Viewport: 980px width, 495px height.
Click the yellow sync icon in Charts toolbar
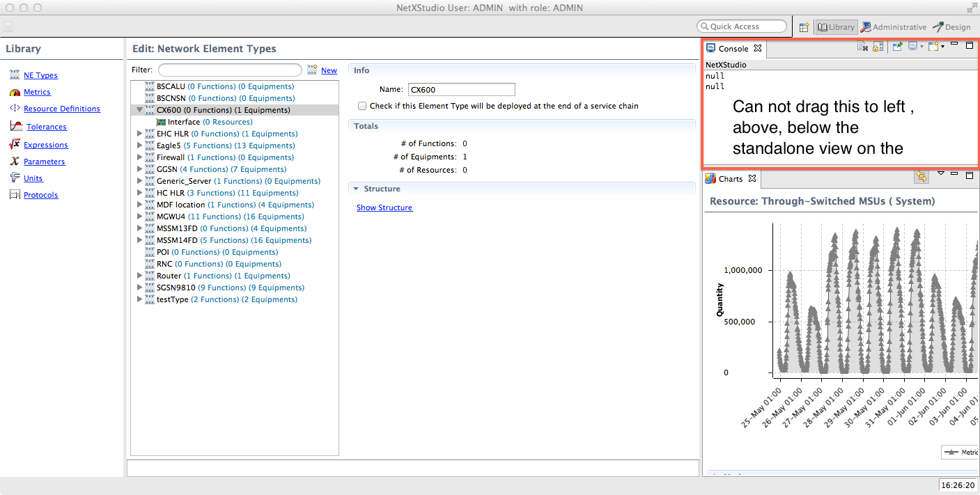(x=921, y=177)
